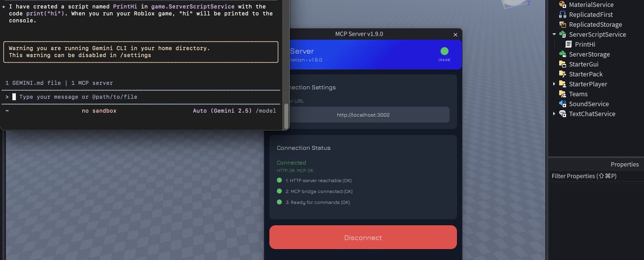644x260 pixels.
Task: Click the MaterialService icon in Explorer
Action: 562,5
